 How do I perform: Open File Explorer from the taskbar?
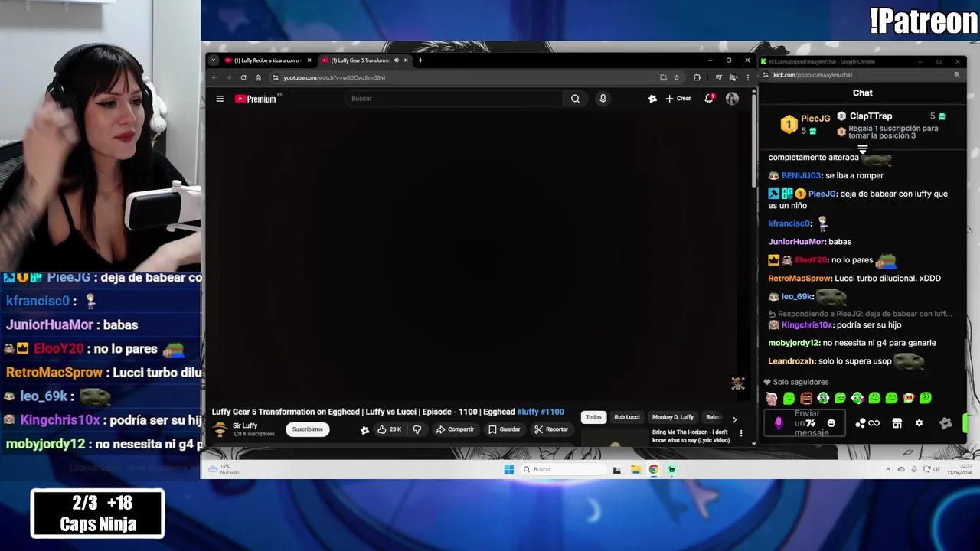tap(635, 469)
